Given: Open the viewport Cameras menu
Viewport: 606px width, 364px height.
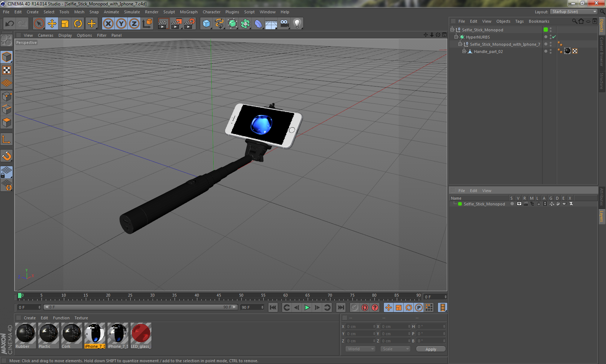Looking at the screenshot, I should (45, 35).
